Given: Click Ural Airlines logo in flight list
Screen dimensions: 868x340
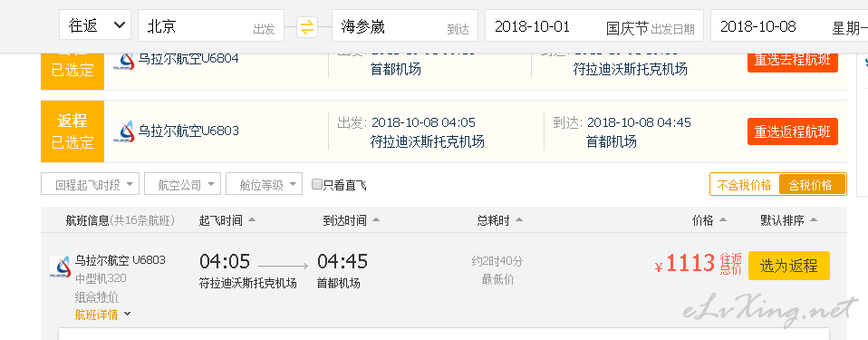Looking at the screenshot, I should pos(61,267).
